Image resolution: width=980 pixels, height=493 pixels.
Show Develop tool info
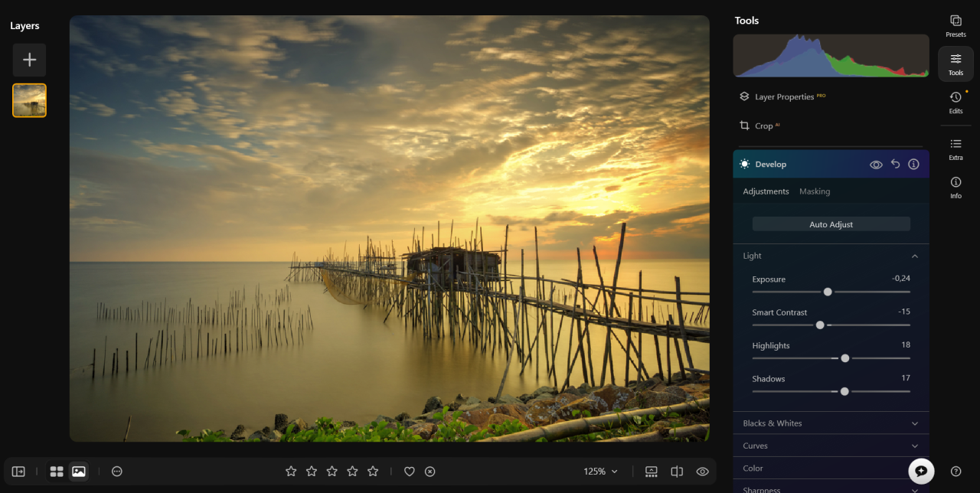(x=913, y=164)
